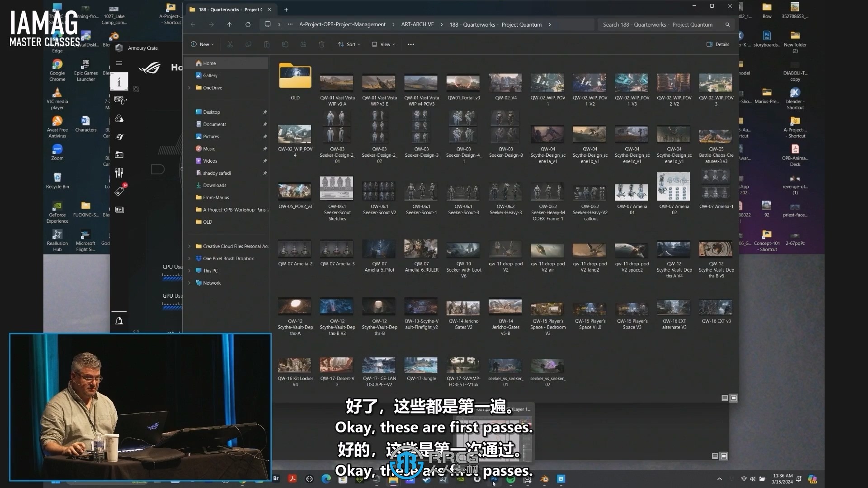Image resolution: width=868 pixels, height=488 pixels.
Task: Click the Copy icon in toolbar
Action: [248, 44]
